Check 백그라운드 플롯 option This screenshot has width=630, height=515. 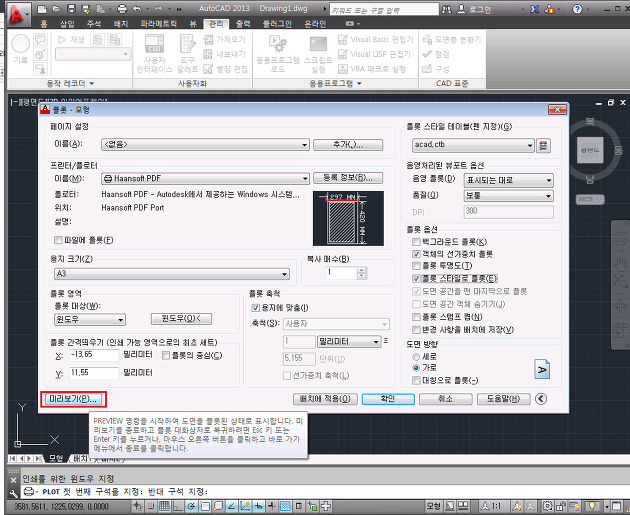click(x=416, y=241)
